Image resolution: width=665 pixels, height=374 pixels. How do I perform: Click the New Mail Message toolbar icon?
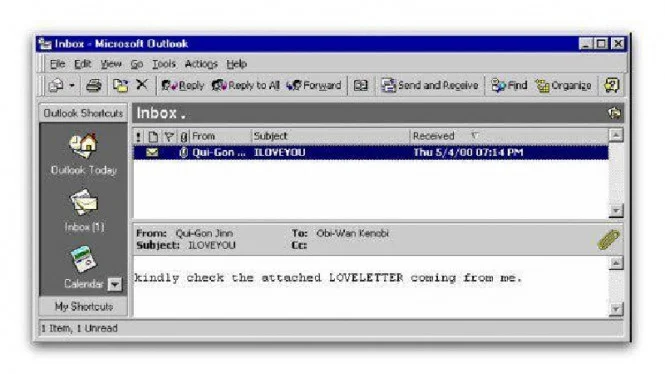click(56, 86)
